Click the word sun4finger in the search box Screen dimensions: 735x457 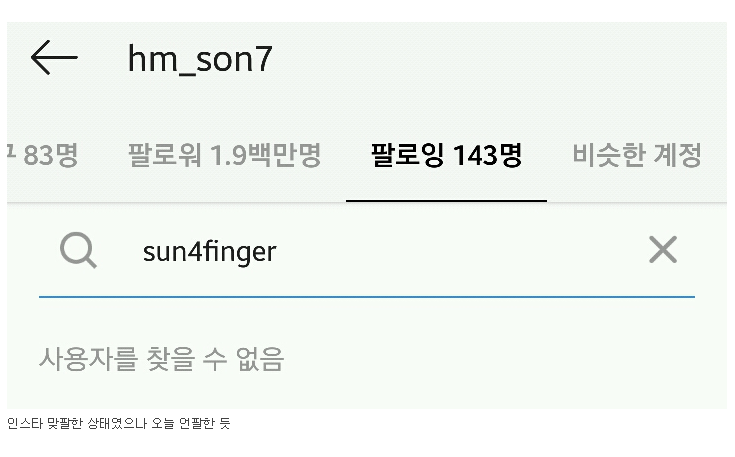tap(210, 252)
